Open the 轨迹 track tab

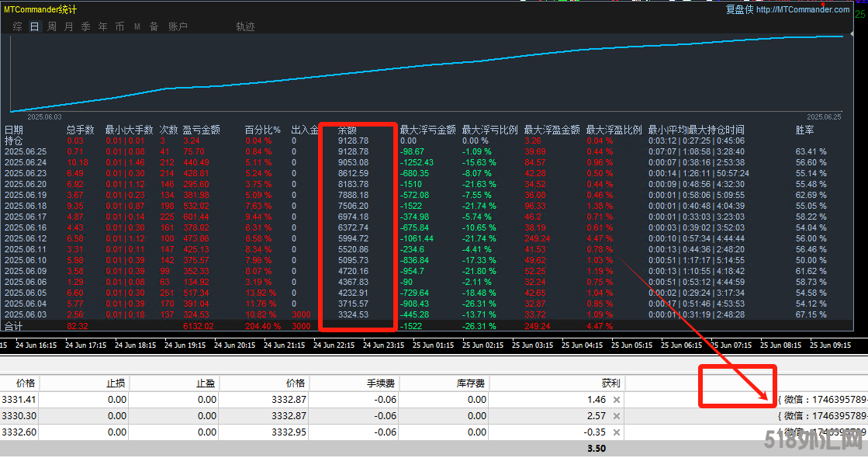pyautogui.click(x=245, y=26)
